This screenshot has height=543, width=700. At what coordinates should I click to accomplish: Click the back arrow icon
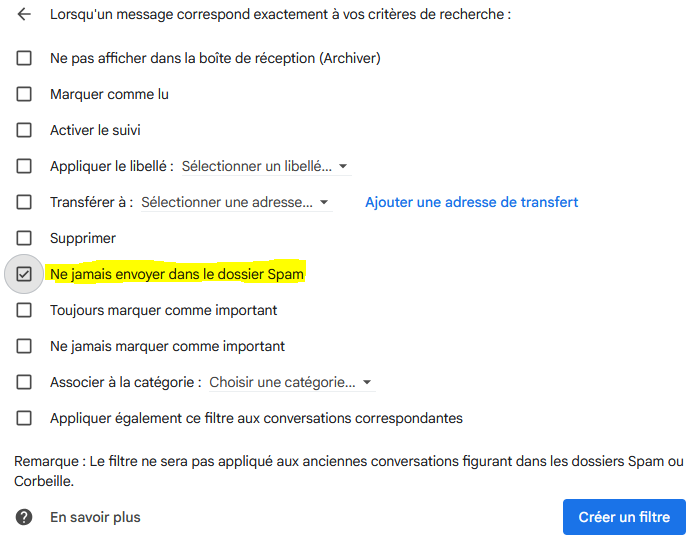(24, 14)
